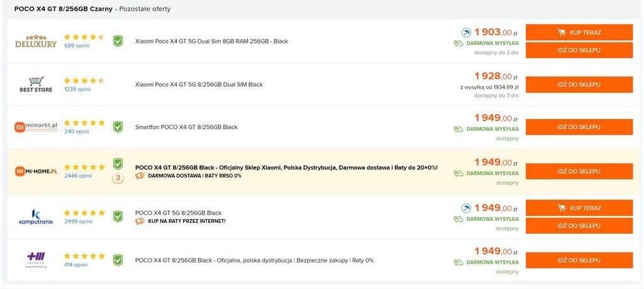Image resolution: width=644 pixels, height=289 pixels.
Task: Open the 414 opinii reviews link
Action: coord(76,264)
